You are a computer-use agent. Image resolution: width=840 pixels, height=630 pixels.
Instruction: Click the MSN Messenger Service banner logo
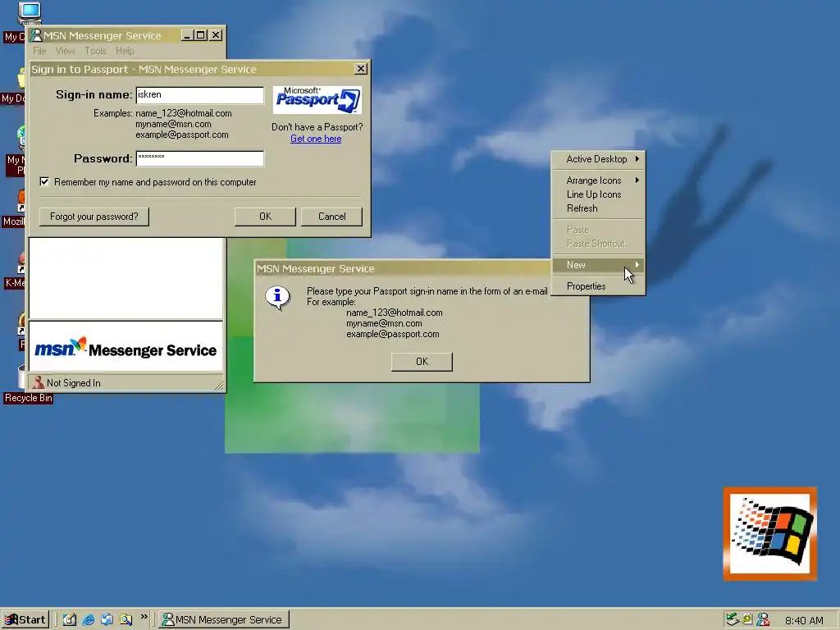pos(126,349)
